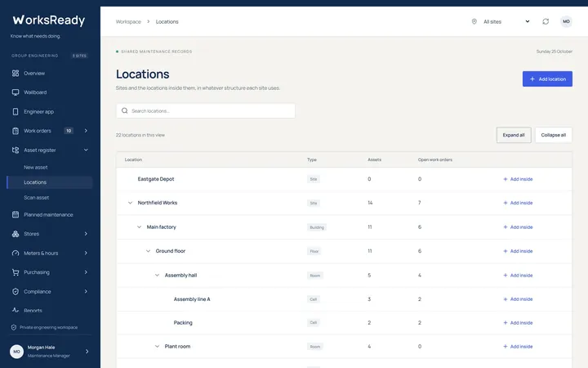
Task: Click the Type column header
Action: [x=312, y=159]
